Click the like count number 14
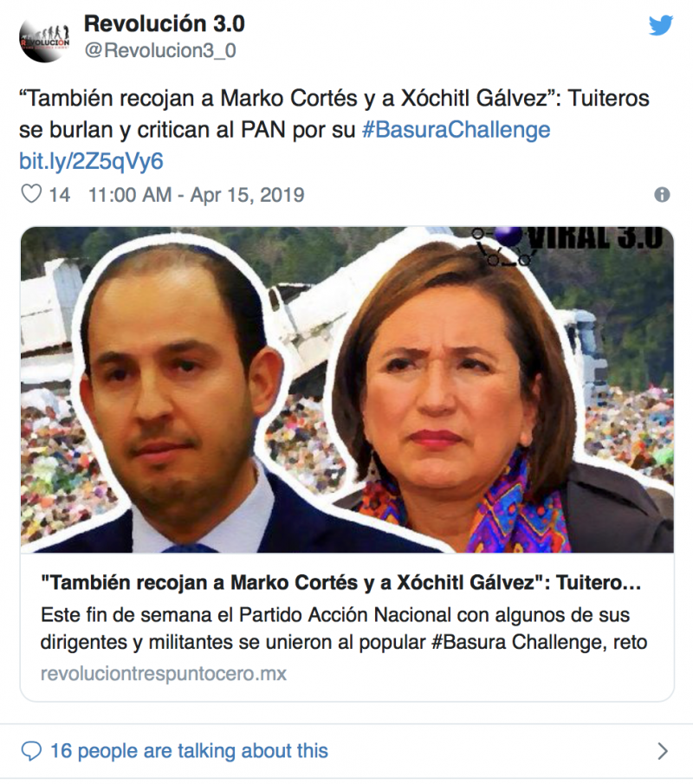The width and height of the screenshot is (693, 784). 60,195
